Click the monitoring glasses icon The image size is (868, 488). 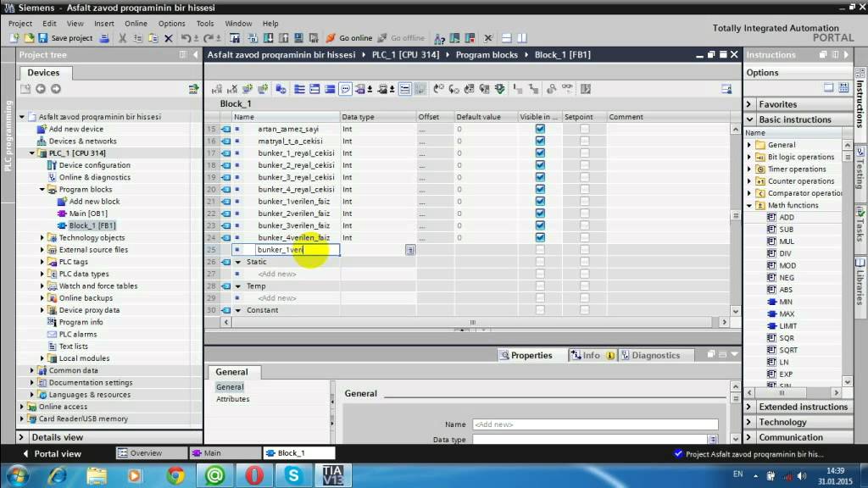(x=567, y=88)
